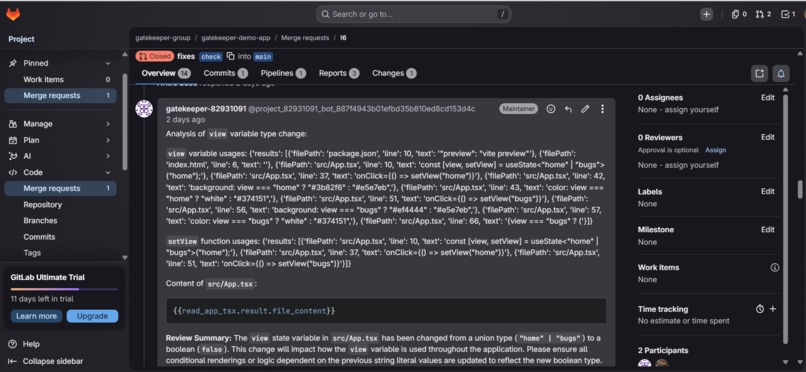Copy the source branch name icon
806x372 pixels.
[230, 56]
